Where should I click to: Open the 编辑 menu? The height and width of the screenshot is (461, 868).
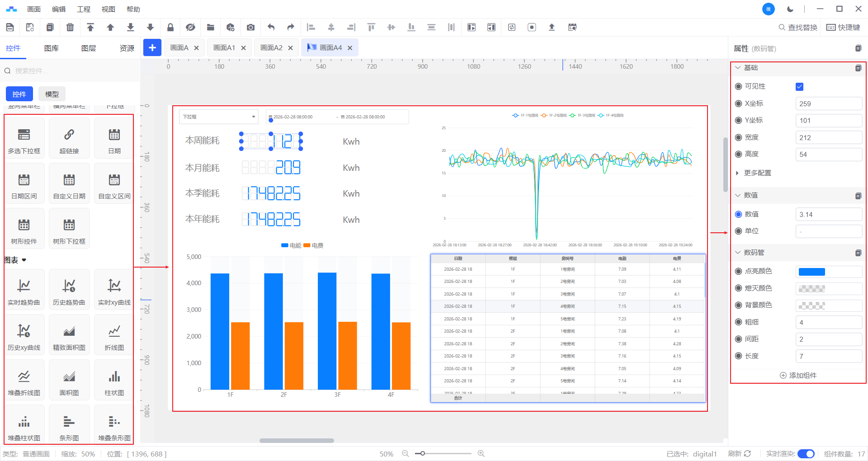click(58, 9)
